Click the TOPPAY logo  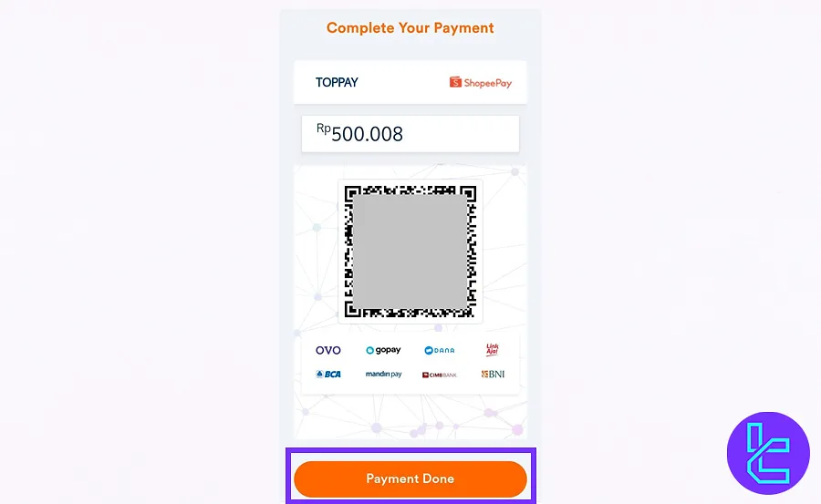[337, 82]
